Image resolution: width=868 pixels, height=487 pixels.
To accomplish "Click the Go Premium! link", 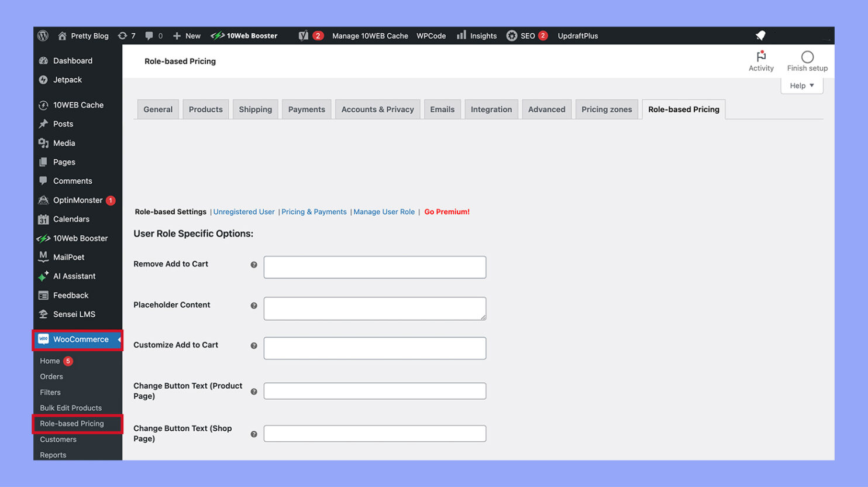I will click(x=447, y=211).
